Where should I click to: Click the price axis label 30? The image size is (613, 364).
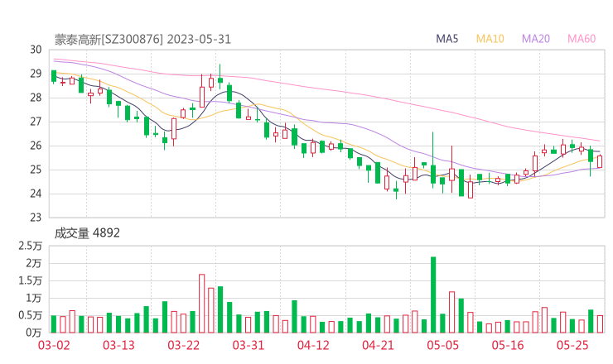pyautogui.click(x=36, y=50)
